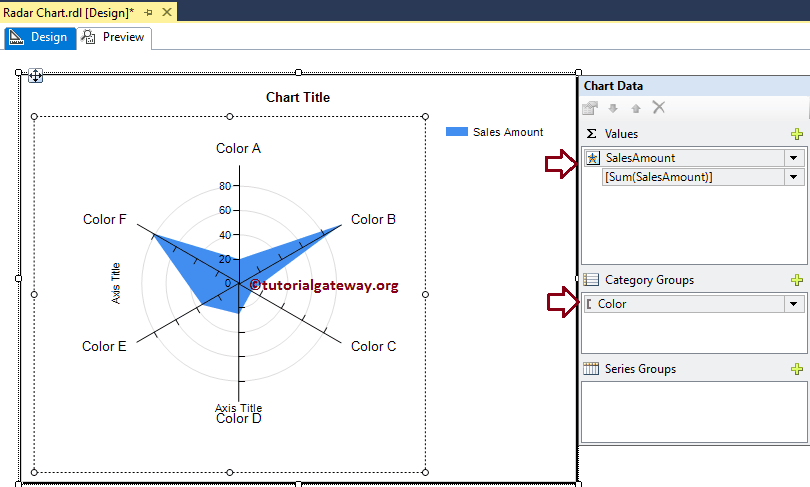Click the Category Groups list icon
810x487 pixels.
tap(591, 280)
